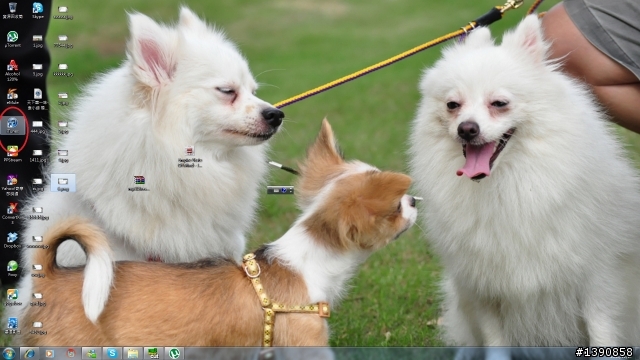Open Windows Media Player from the taskbar
The height and width of the screenshot is (360, 640).
[x=49, y=353]
